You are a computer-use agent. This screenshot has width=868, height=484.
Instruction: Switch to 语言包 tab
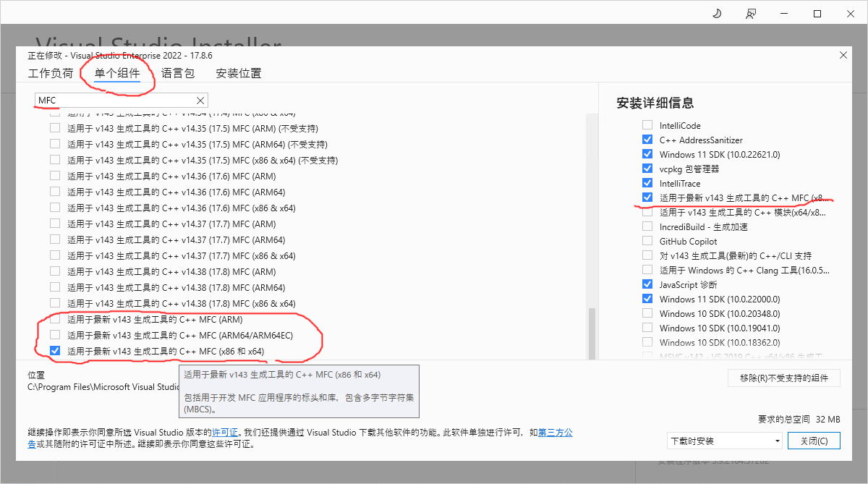[x=178, y=73]
